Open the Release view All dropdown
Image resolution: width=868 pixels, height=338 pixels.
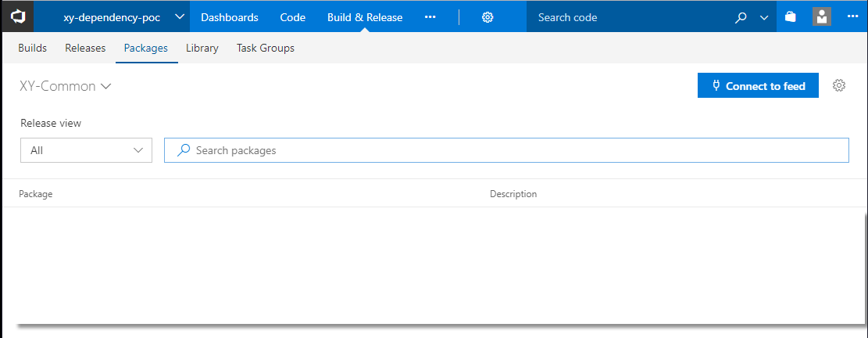click(x=86, y=150)
